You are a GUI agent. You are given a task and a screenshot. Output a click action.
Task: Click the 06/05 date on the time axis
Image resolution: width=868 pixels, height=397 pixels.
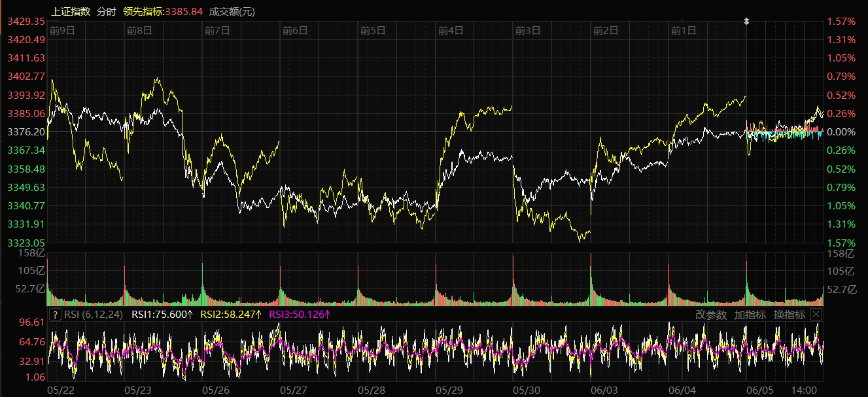pos(760,390)
